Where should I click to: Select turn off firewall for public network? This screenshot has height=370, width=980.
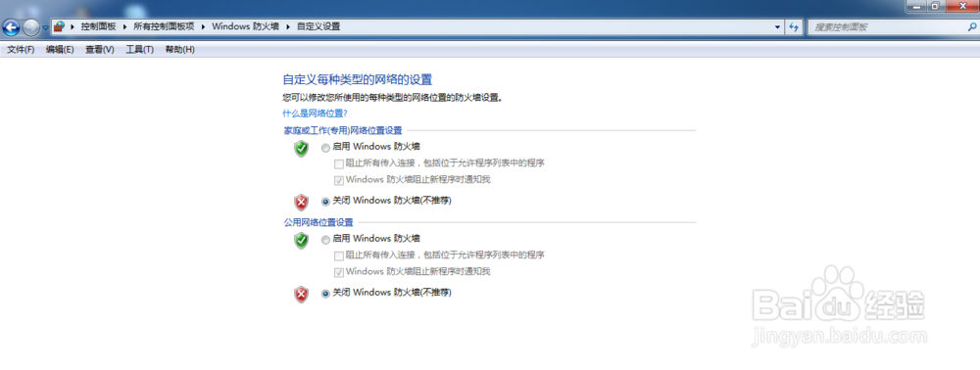[325, 294]
